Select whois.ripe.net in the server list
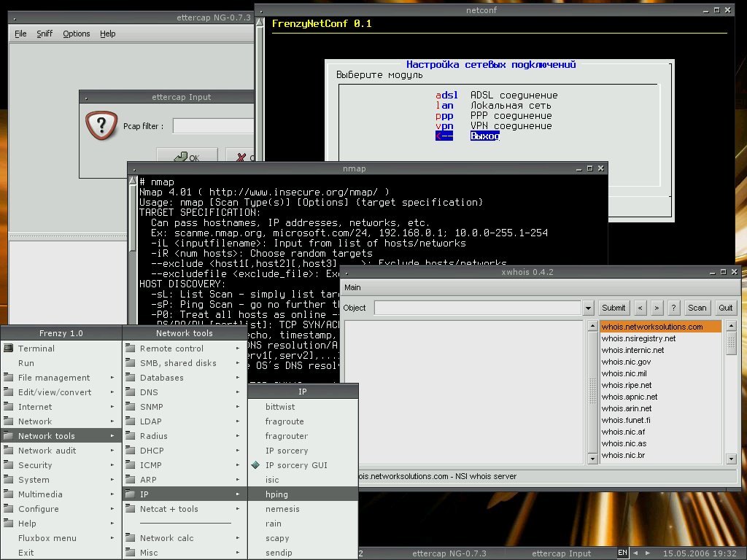The height and width of the screenshot is (560, 747). click(661, 385)
